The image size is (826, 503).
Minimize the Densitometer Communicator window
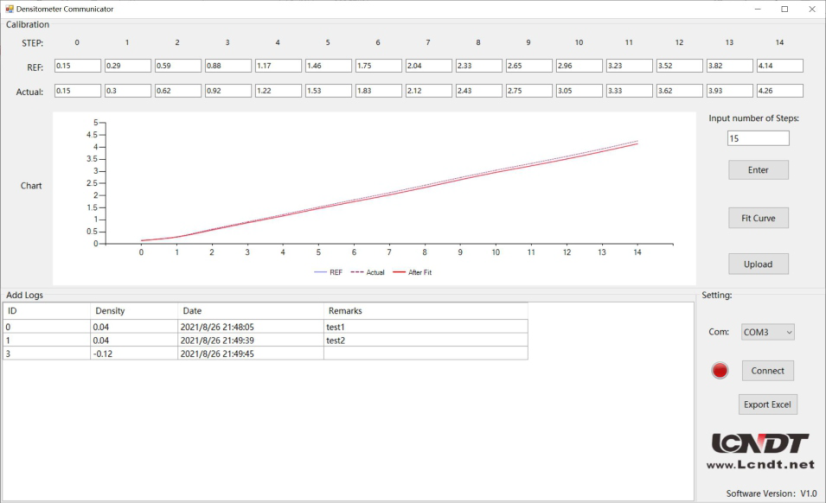(758, 9)
